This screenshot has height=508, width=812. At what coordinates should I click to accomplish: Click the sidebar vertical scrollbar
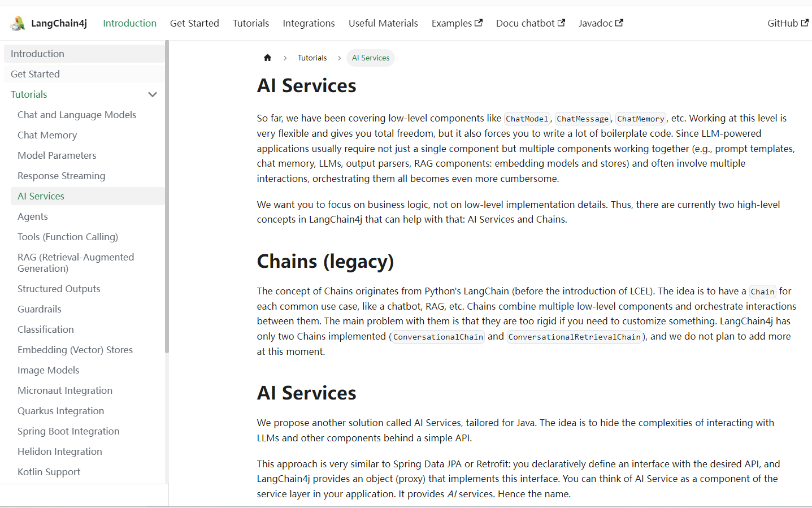click(x=167, y=197)
